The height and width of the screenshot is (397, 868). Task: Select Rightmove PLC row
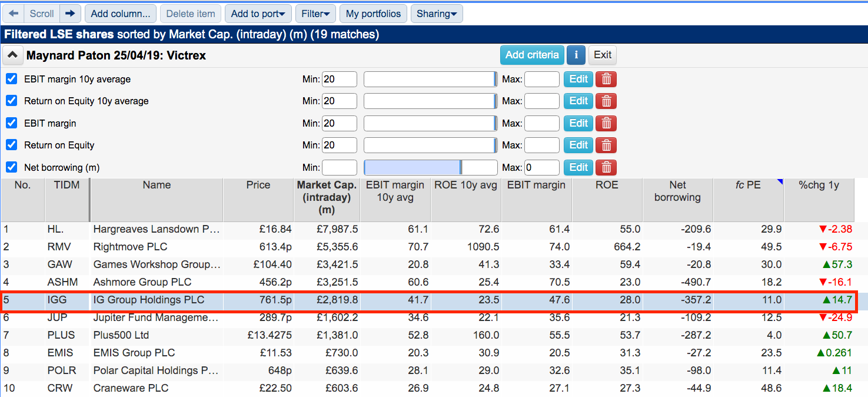(x=428, y=247)
